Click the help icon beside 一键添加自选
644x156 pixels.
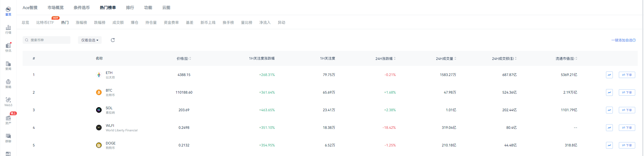(634, 40)
